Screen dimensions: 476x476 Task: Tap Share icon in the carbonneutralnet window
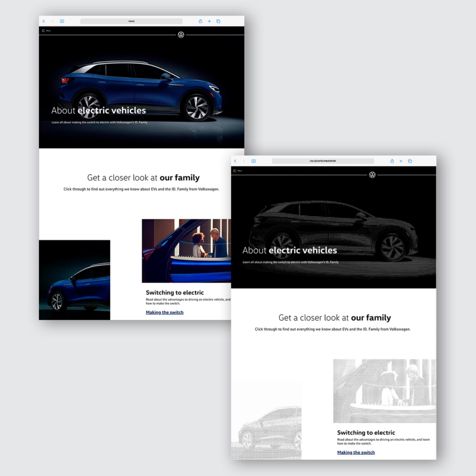pyautogui.click(x=392, y=161)
